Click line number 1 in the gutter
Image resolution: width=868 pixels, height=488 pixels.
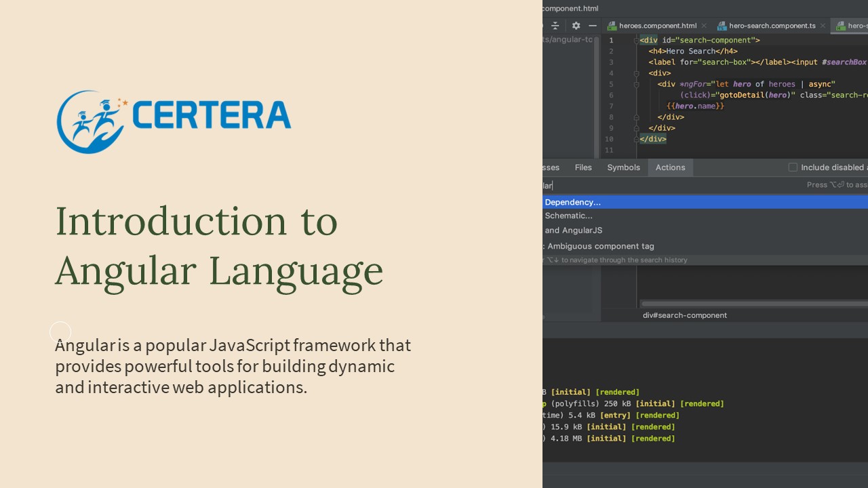coord(611,40)
